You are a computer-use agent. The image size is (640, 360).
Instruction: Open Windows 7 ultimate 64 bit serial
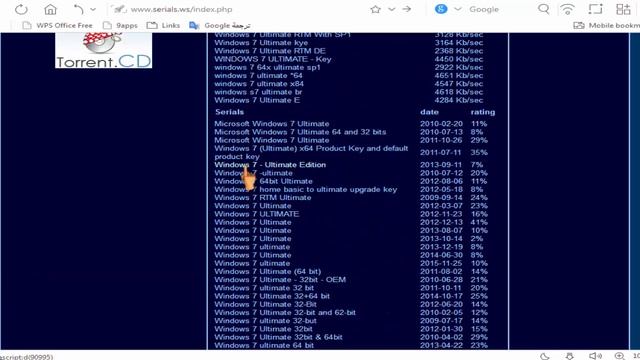pyautogui.click(x=264, y=345)
